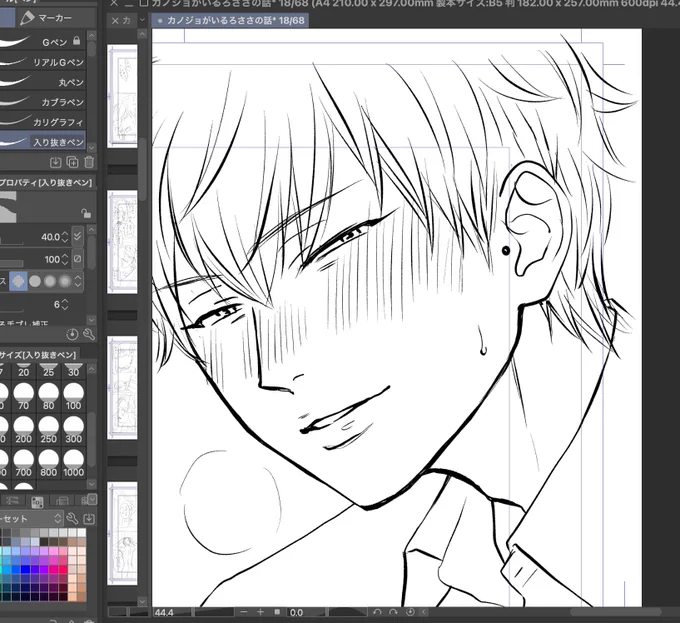
Task: Switch to the intermediate color tab
Action: click(62, 501)
